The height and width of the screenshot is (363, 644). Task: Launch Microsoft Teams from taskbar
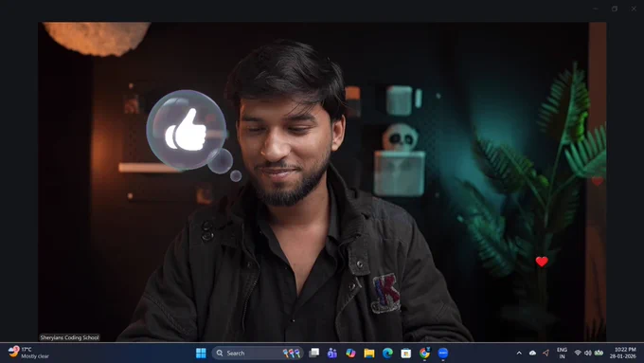(332, 354)
